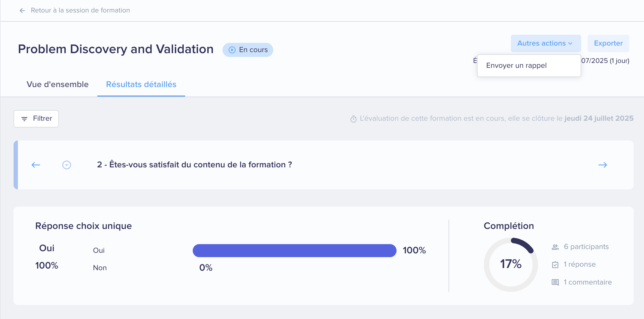Open the Filtrer button
The width and height of the screenshot is (644, 319).
36,119
